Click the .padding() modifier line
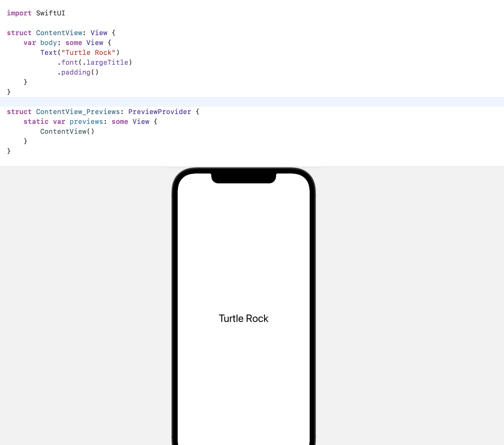The width and height of the screenshot is (504, 445). [x=78, y=72]
